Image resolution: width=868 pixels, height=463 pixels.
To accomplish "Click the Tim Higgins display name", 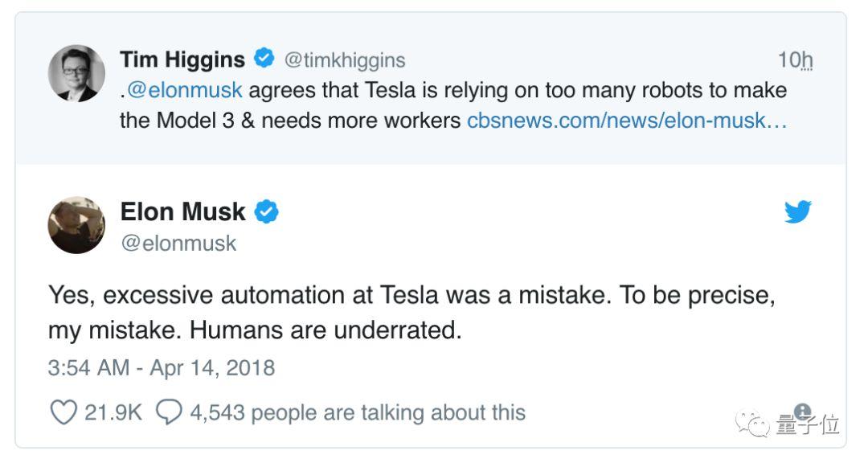I will coord(182,59).
